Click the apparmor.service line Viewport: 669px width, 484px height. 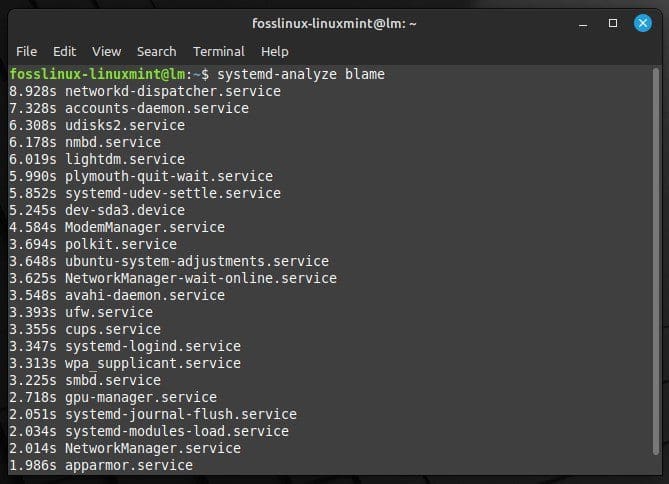pyautogui.click(x=101, y=465)
